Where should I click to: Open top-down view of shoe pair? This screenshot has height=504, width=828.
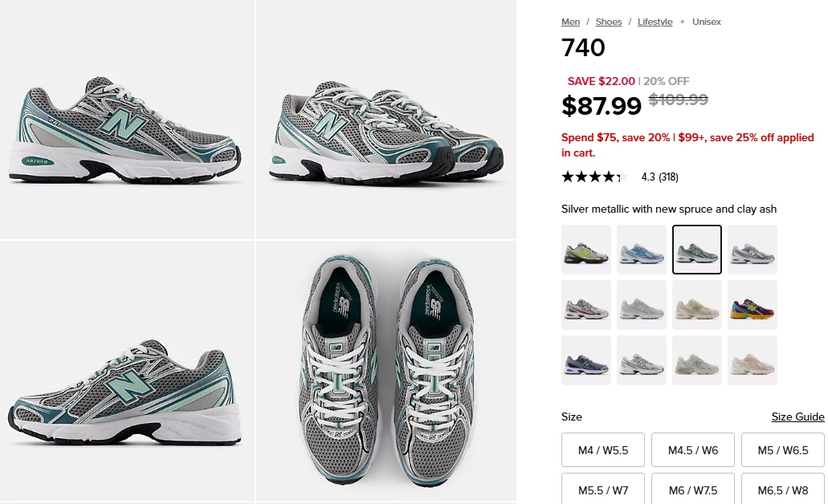[386, 371]
